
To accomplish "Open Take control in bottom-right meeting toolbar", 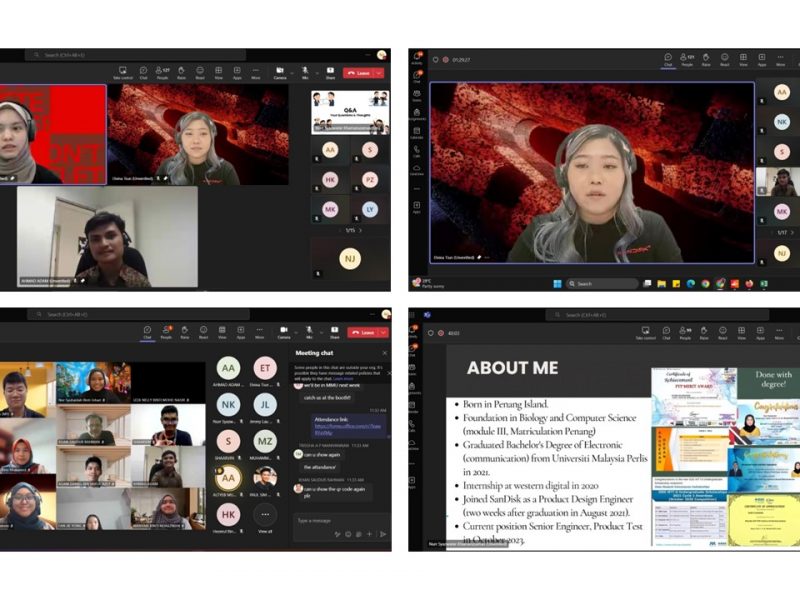I will tap(645, 333).
